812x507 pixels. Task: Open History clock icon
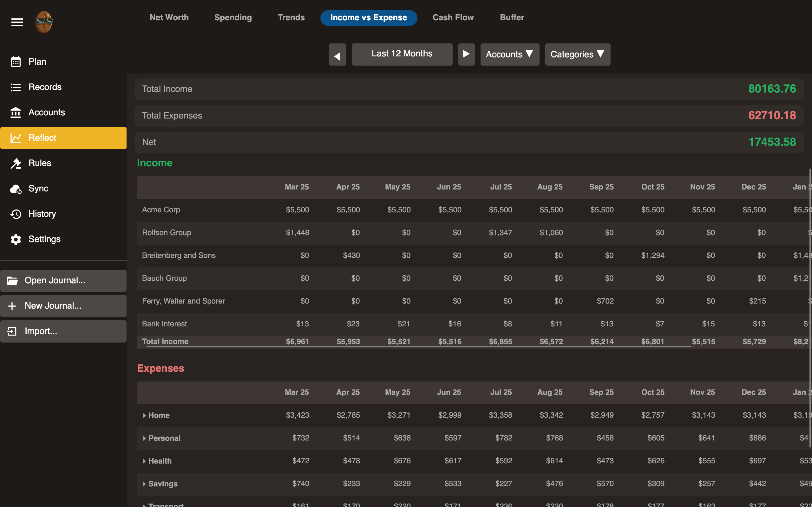pos(16,214)
